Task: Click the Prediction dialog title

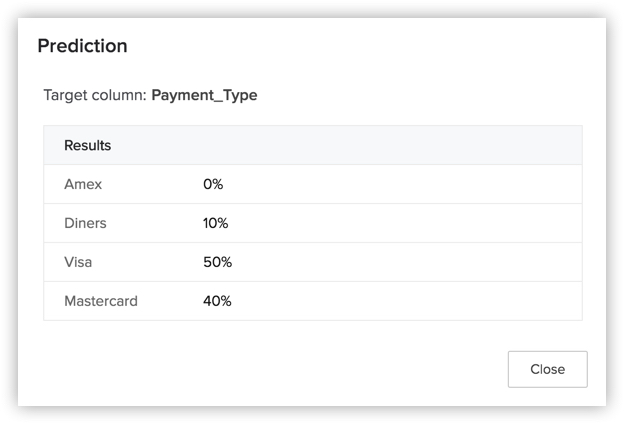Action: 82,46
